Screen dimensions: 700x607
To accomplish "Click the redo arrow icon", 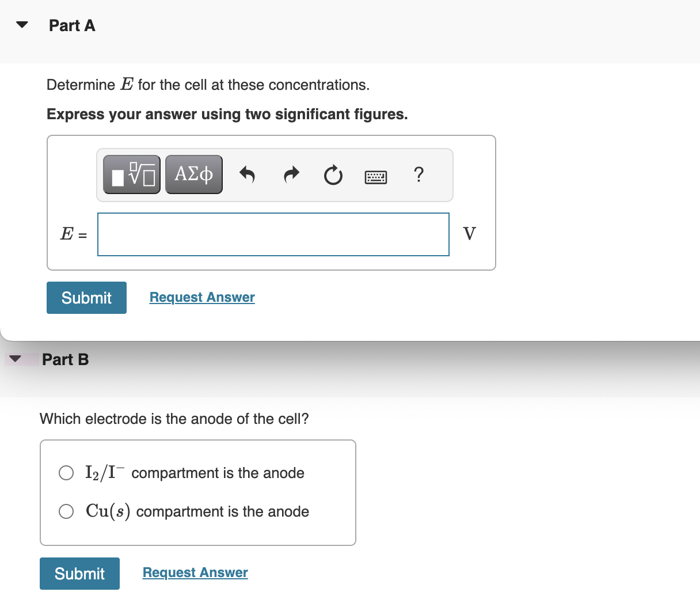I will [292, 174].
